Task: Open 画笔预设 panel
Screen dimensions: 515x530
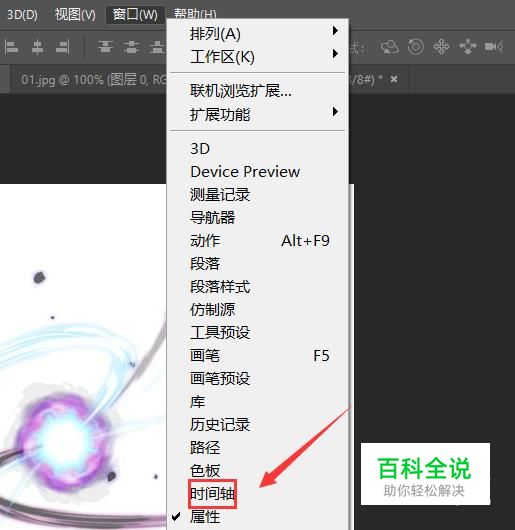Action: tap(259, 379)
